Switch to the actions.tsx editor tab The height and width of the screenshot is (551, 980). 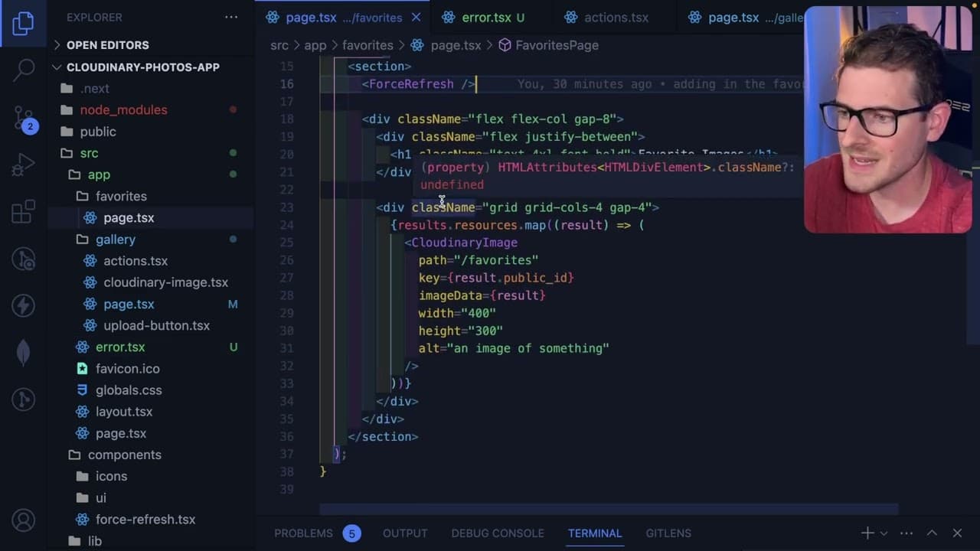[x=616, y=17]
